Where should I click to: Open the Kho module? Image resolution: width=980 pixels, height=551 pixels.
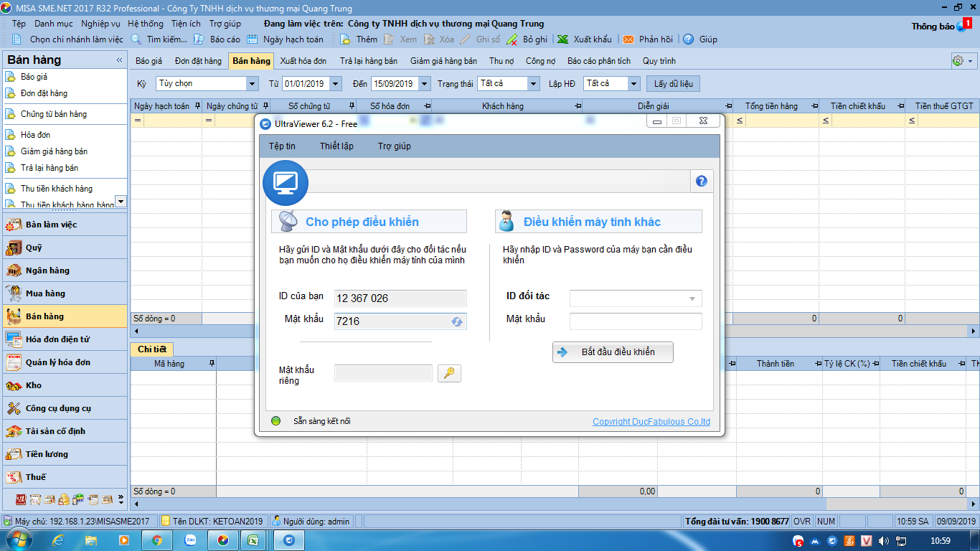pyautogui.click(x=65, y=385)
